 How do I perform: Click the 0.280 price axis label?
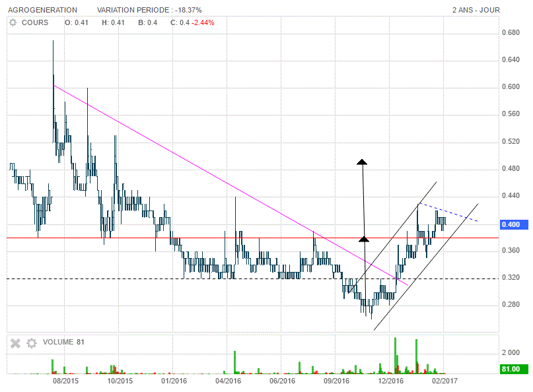point(511,305)
